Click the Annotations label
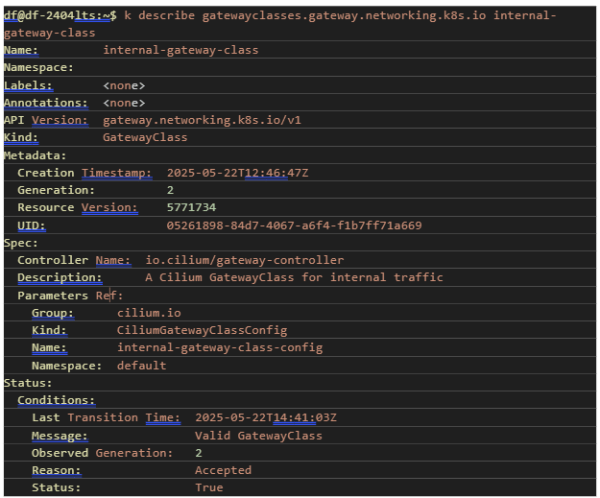600x498 pixels. pyautogui.click(x=45, y=103)
